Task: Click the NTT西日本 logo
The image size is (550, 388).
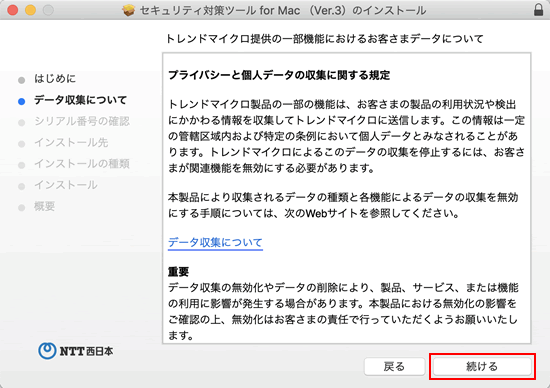Action: [76, 351]
